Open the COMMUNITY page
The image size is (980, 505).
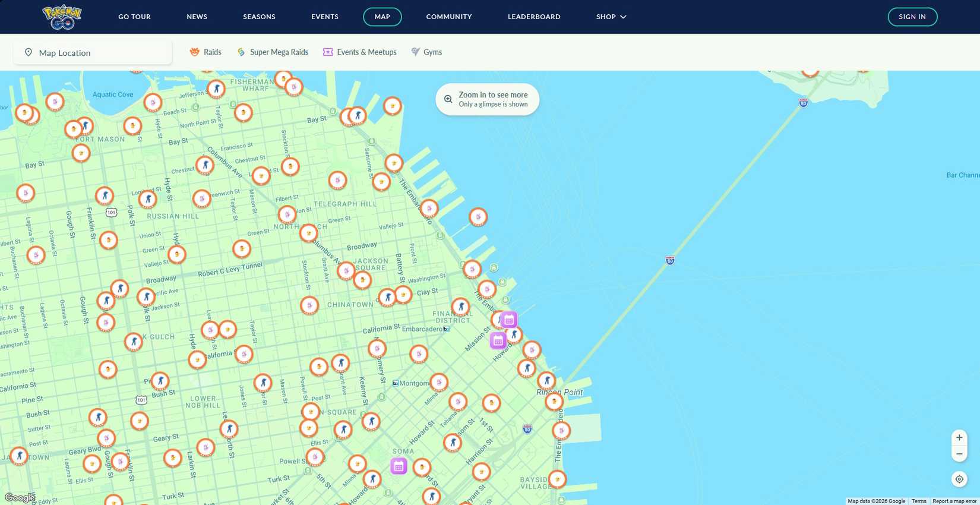449,17
